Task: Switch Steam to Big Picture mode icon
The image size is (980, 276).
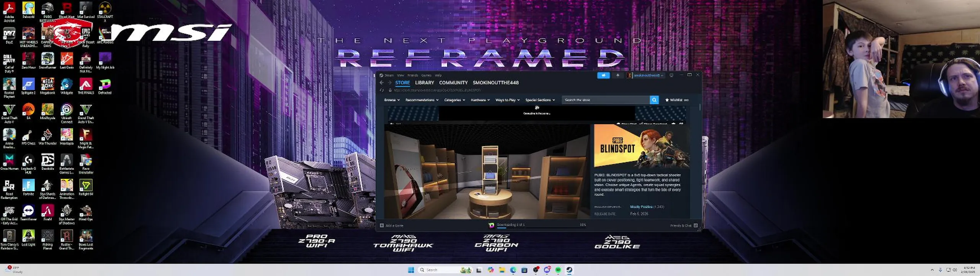Action: pos(671,76)
